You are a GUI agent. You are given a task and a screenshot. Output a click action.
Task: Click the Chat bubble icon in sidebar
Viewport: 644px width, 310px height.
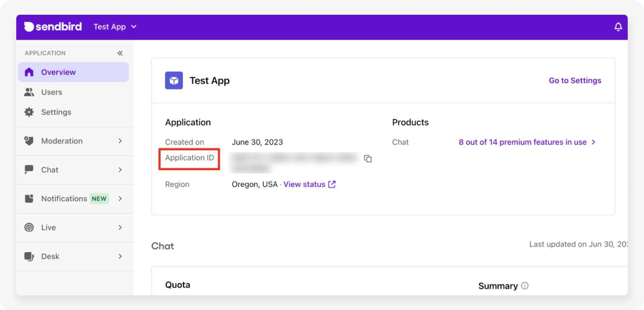(29, 170)
